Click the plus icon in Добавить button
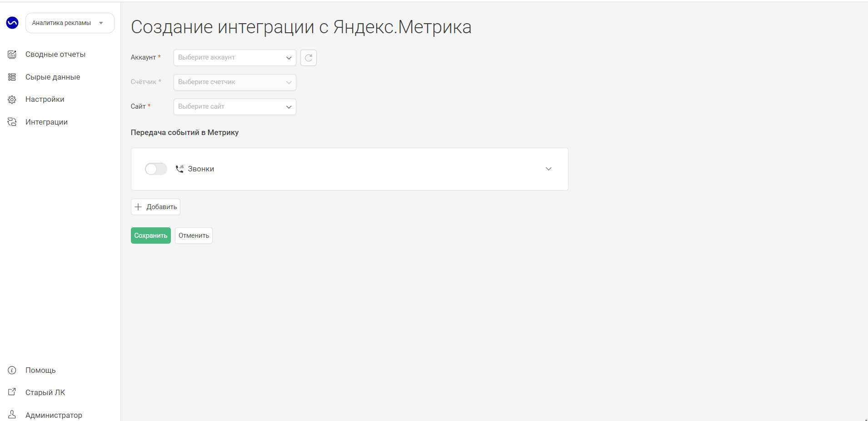Viewport: 868px width, 421px height. click(x=139, y=207)
